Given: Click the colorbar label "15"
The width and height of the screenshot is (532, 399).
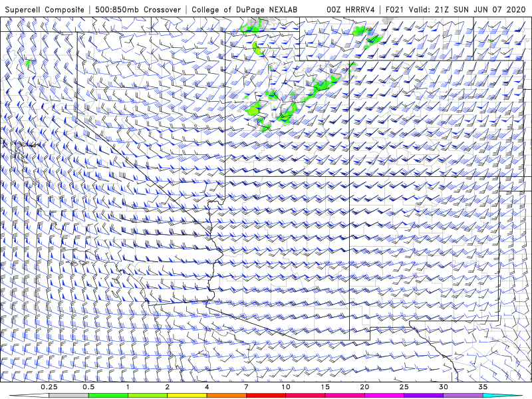Looking at the screenshot, I should click(x=325, y=387).
